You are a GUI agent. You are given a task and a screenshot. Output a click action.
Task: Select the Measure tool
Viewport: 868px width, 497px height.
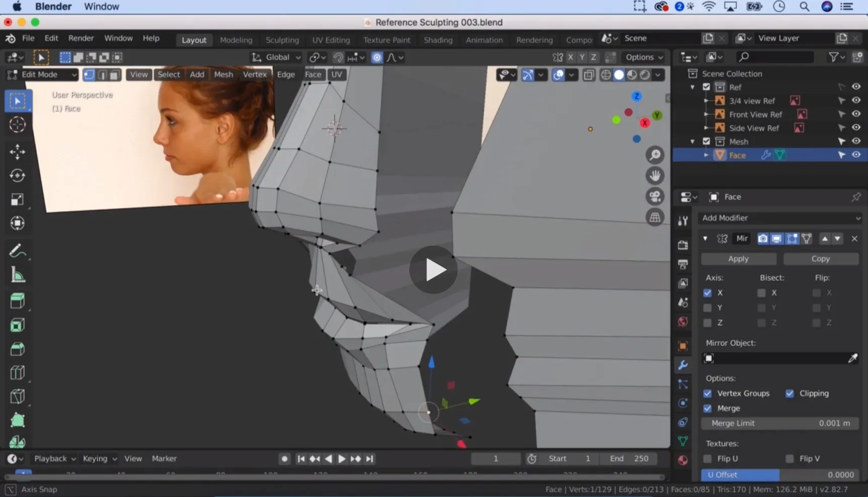(17, 275)
